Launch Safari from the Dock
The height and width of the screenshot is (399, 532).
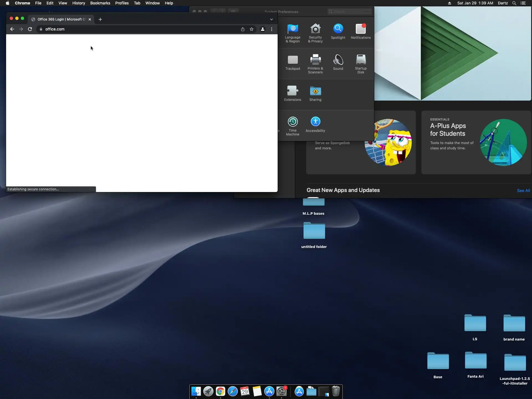pyautogui.click(x=232, y=391)
